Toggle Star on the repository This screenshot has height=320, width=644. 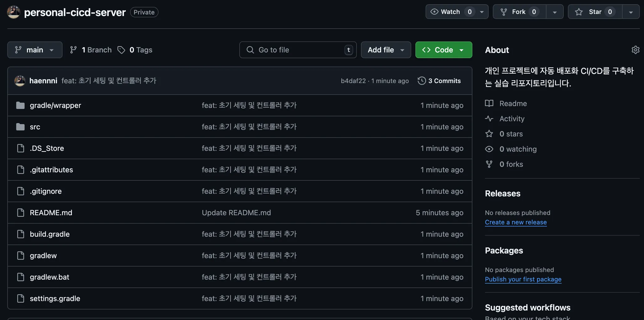[x=595, y=12]
